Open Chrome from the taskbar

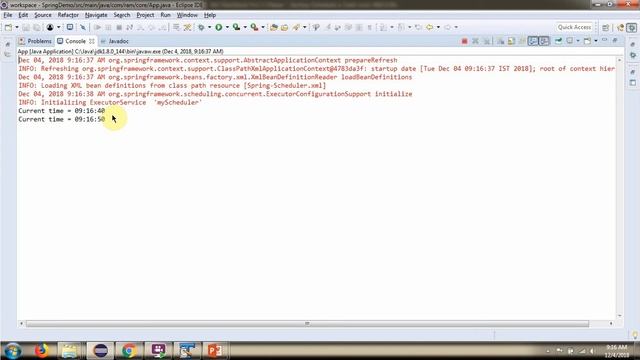click(x=129, y=350)
